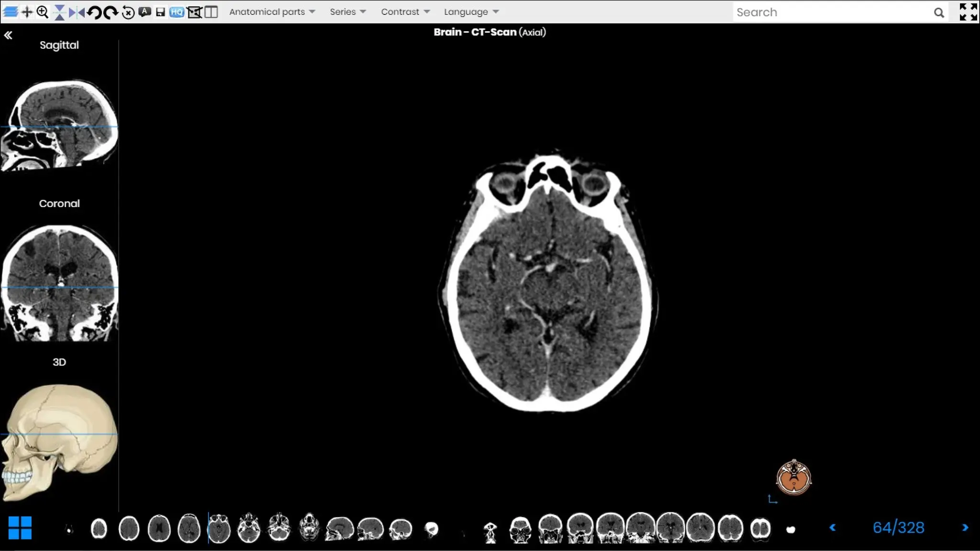
Task: Open the image stack layers tool
Action: click(x=11, y=12)
